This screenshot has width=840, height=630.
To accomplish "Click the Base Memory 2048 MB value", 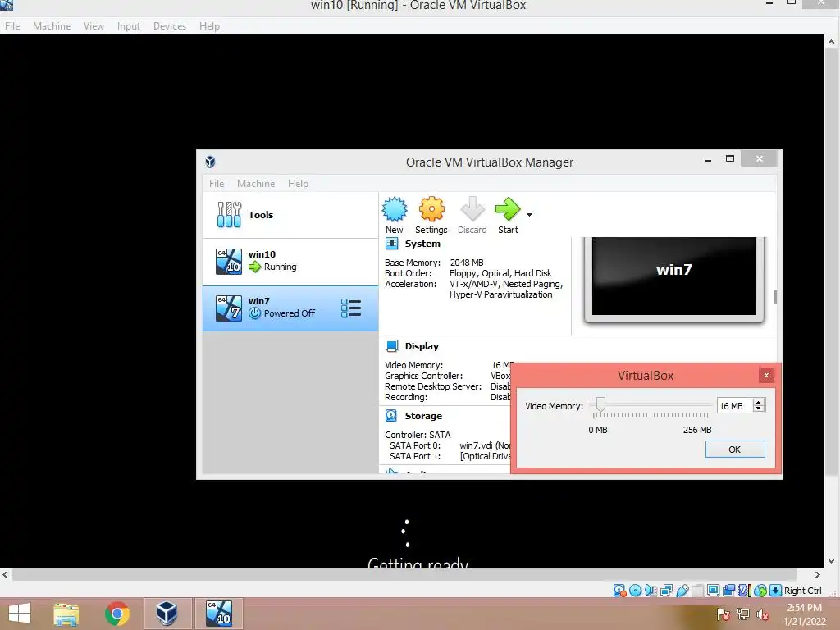I will (467, 262).
